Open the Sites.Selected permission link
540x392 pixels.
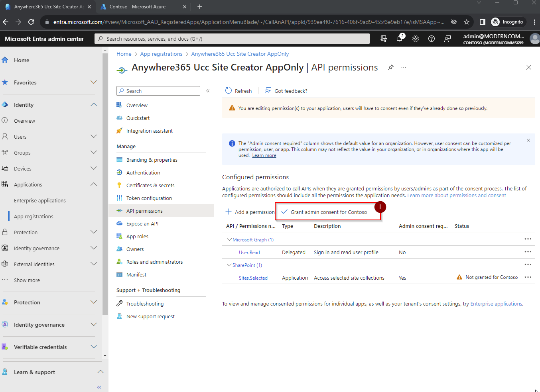click(253, 278)
